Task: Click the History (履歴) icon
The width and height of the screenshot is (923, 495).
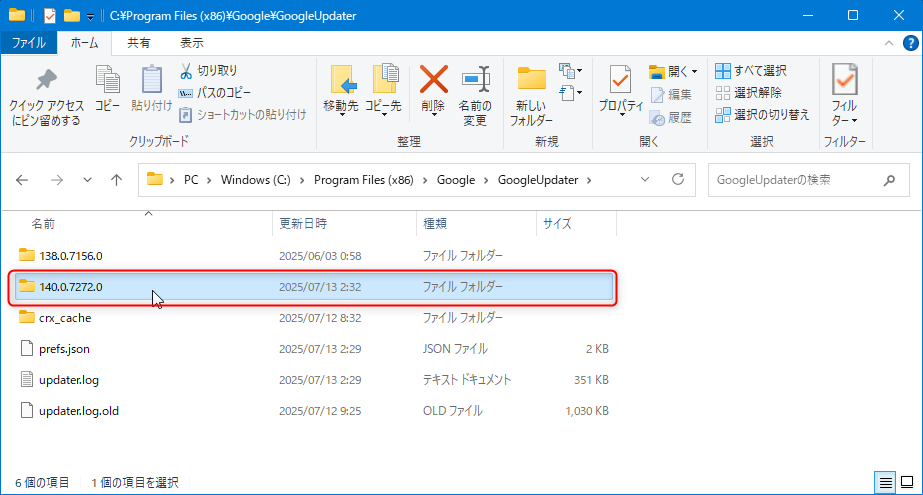Action: (657, 118)
